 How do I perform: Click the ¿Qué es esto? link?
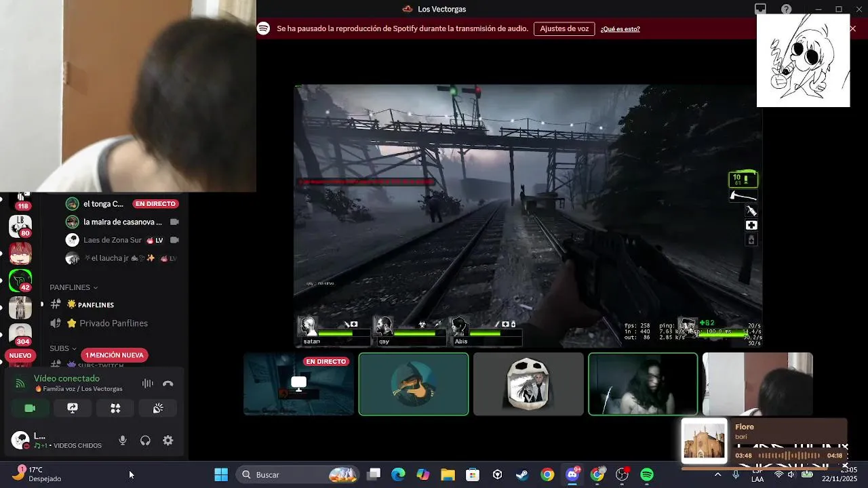click(x=620, y=28)
